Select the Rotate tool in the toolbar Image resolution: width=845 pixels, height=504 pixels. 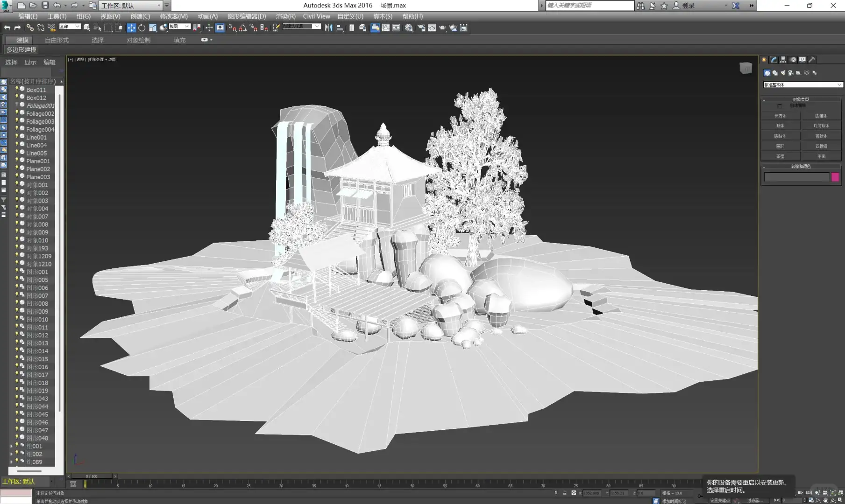point(142,28)
